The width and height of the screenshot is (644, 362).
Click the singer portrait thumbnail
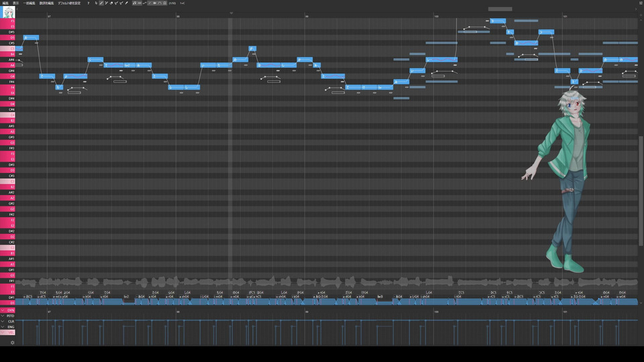(x=8, y=12)
